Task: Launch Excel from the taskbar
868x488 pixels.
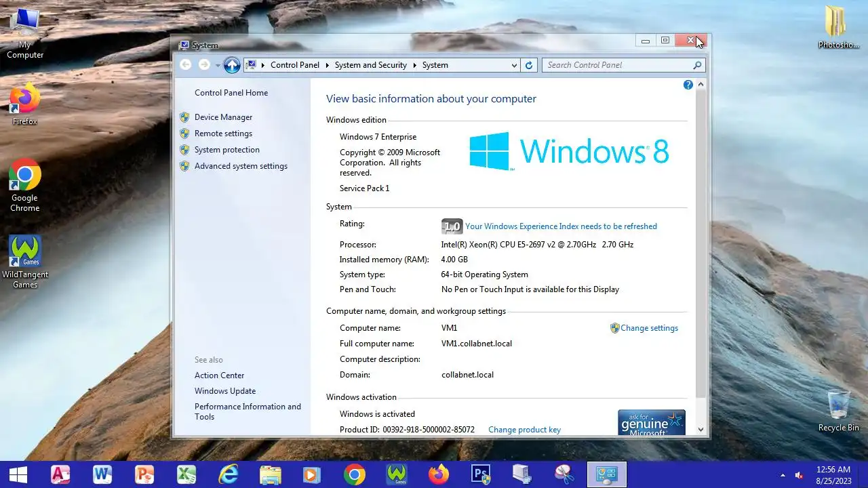Action: click(x=186, y=474)
